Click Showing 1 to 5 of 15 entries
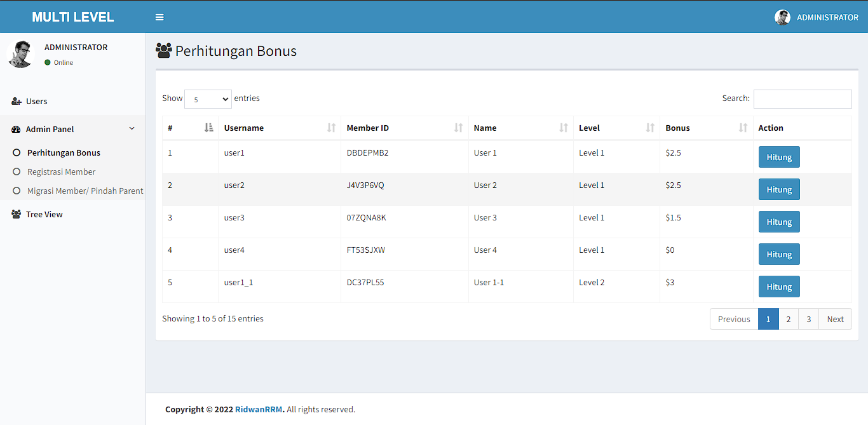The height and width of the screenshot is (425, 868). [213, 318]
